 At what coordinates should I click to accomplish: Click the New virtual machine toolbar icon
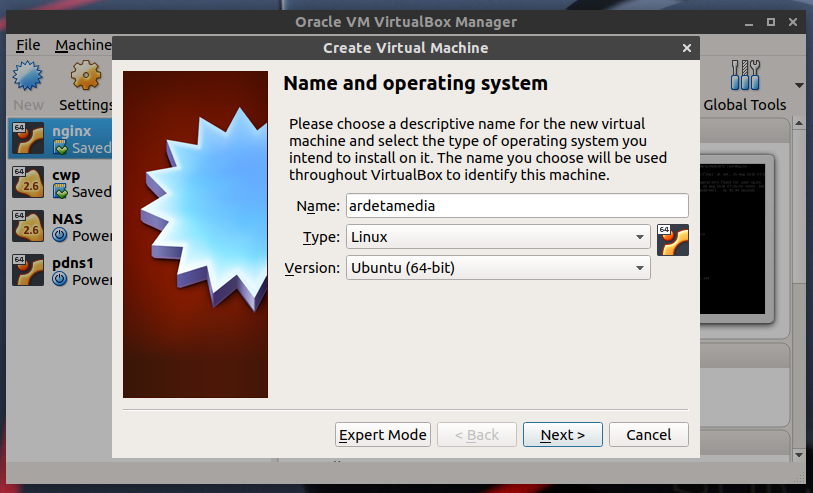[x=29, y=76]
